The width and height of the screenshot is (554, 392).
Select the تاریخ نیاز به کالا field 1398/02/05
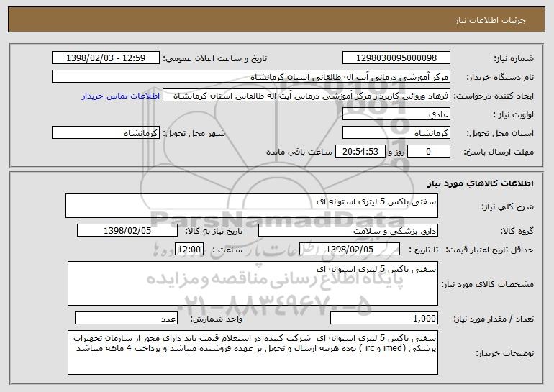[x=127, y=230]
